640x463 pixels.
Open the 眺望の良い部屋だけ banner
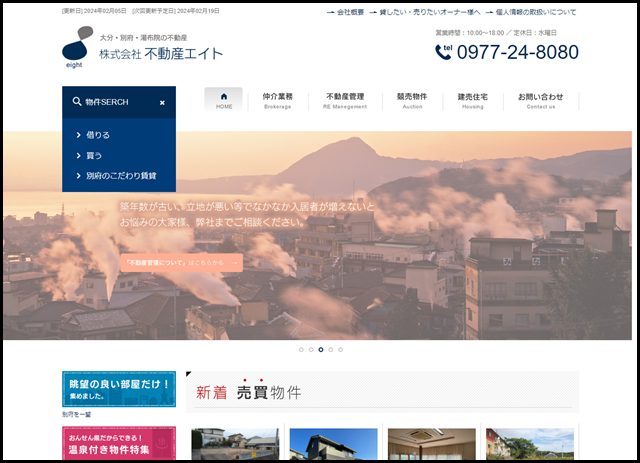119,389
